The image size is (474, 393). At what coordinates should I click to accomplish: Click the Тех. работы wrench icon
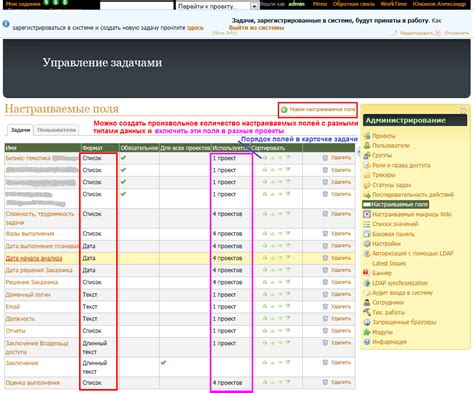(367, 312)
